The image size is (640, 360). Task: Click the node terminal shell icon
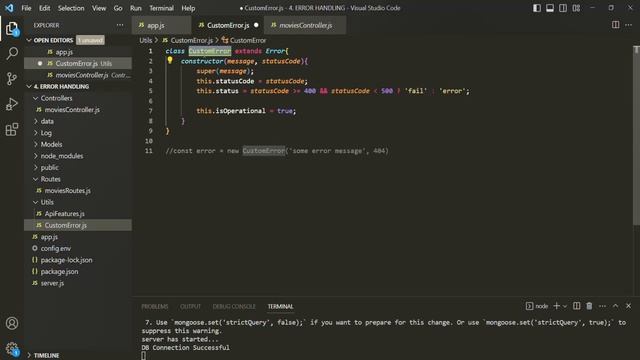pos(529,306)
